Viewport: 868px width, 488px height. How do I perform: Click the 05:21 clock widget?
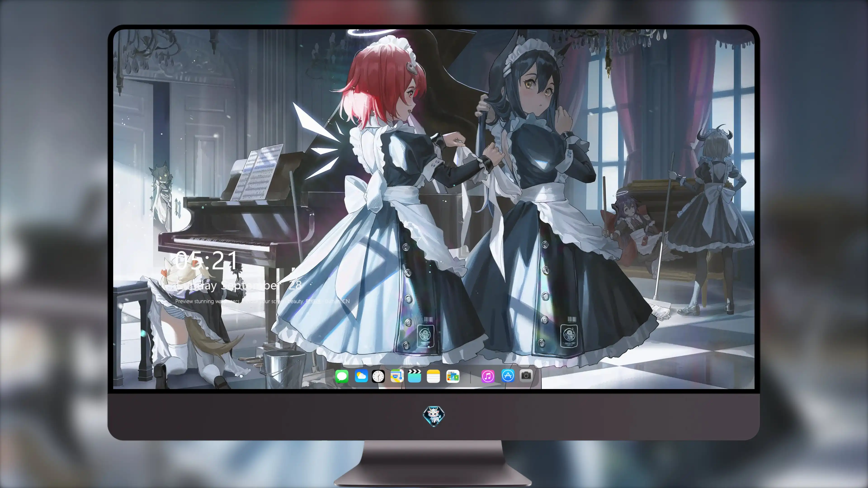(x=206, y=260)
